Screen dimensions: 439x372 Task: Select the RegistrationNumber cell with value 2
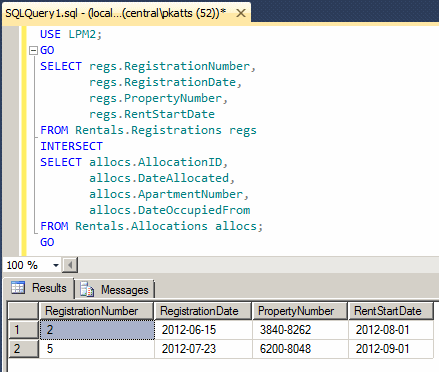pyautogui.click(x=97, y=330)
